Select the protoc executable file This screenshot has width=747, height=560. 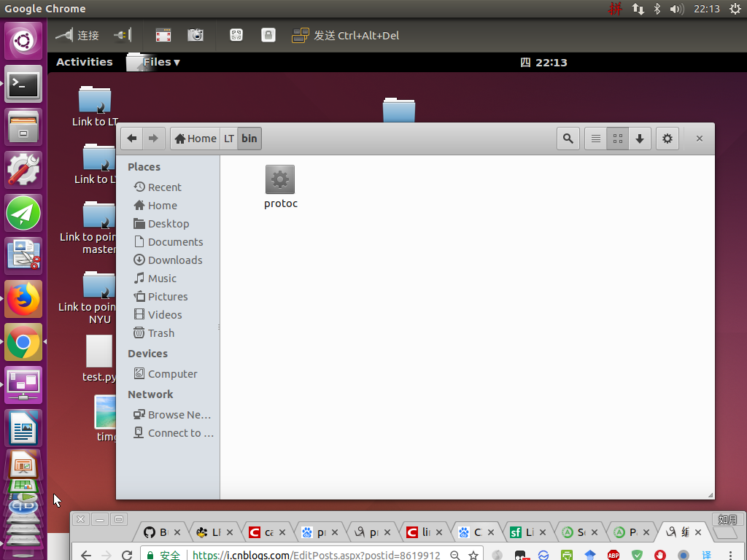281,187
